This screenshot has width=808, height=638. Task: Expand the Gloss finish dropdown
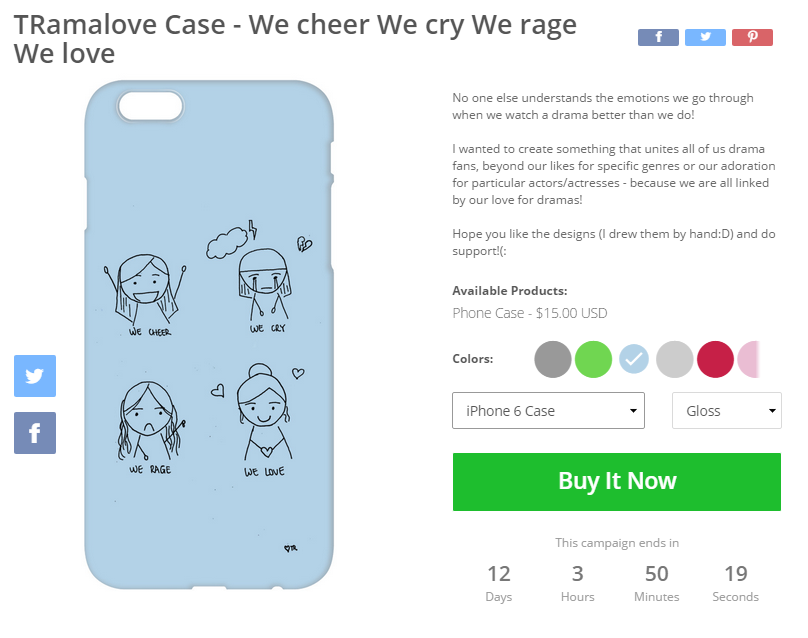point(727,411)
